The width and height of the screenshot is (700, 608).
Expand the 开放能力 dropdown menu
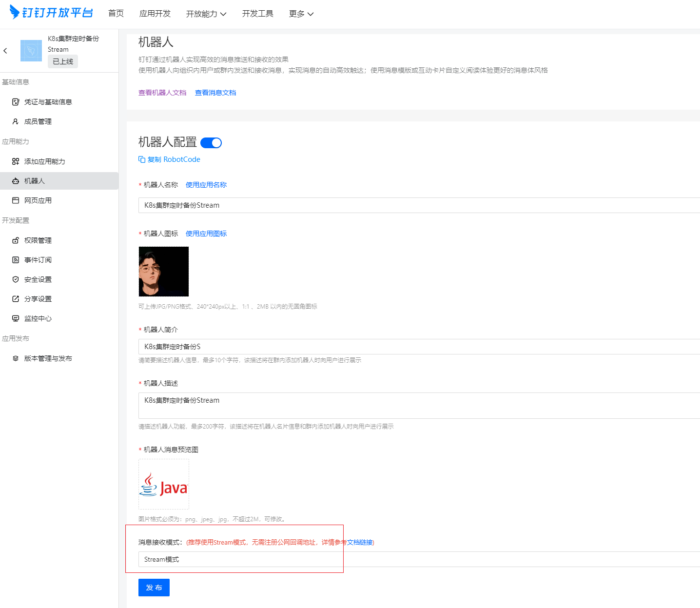[206, 14]
